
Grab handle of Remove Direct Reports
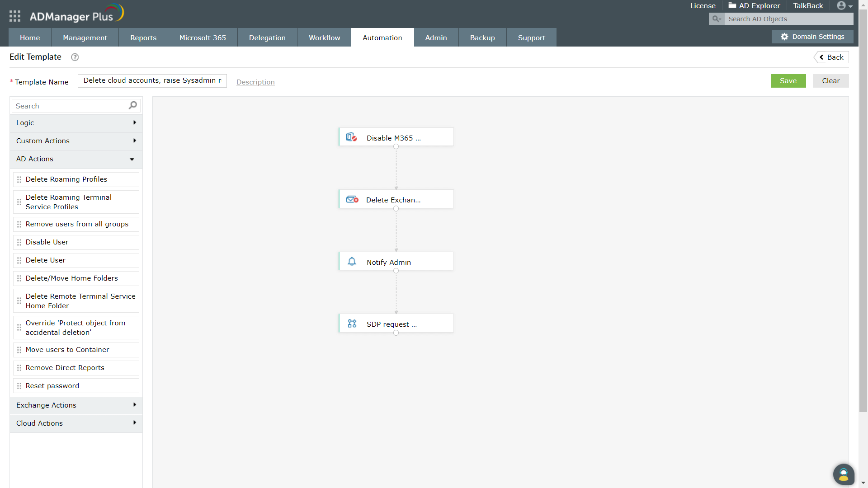(19, 368)
